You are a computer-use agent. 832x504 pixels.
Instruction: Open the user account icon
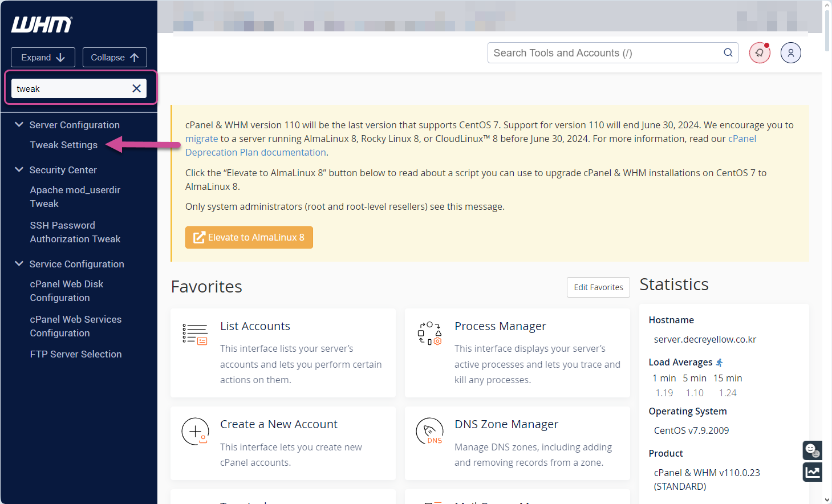click(x=791, y=53)
